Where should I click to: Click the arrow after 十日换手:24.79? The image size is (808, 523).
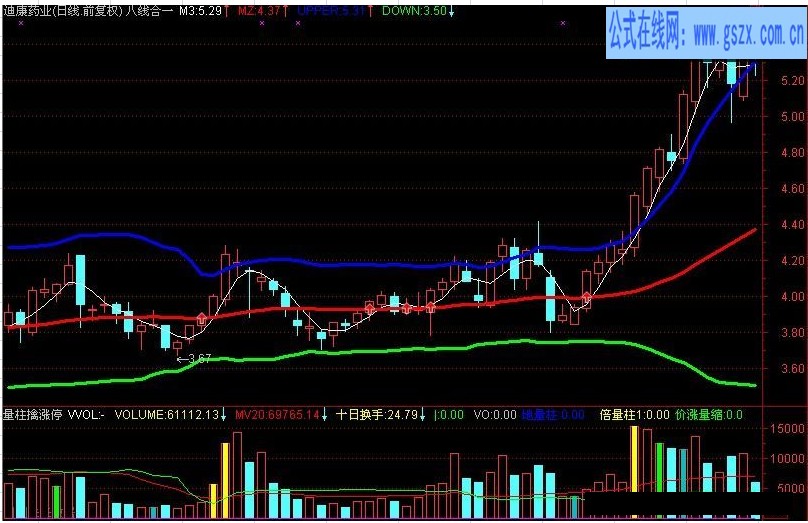pyautogui.click(x=422, y=414)
